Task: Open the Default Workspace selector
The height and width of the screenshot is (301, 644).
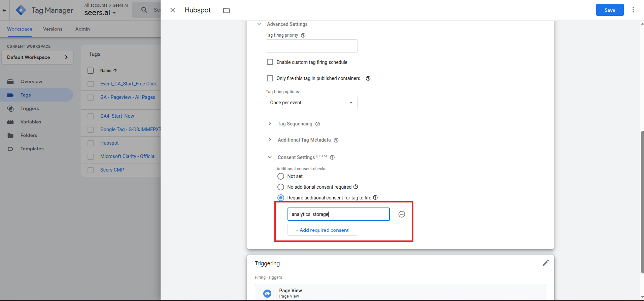Action: pos(37,57)
